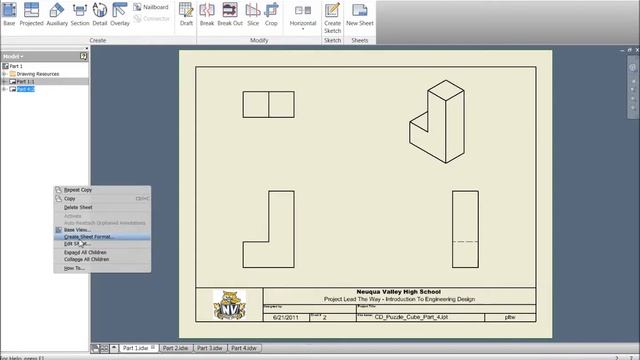Choose Edit Sheet from context menu

tap(102, 244)
